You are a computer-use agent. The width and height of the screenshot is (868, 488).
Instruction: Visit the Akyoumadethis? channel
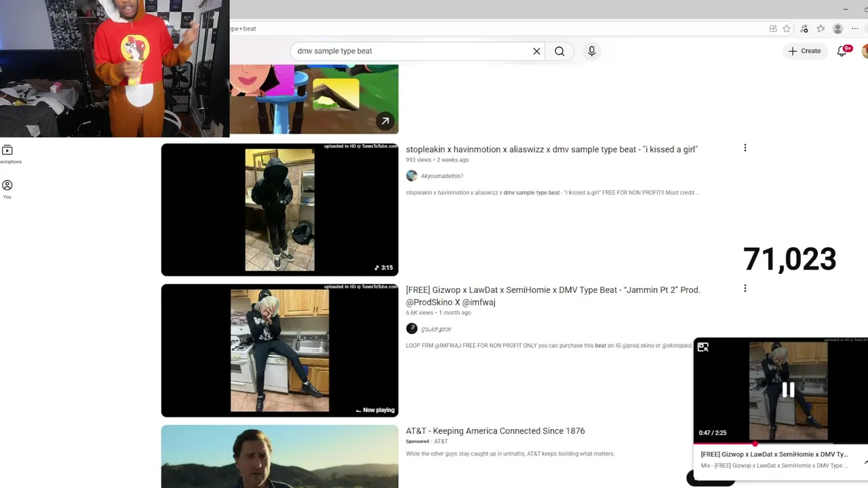click(441, 176)
